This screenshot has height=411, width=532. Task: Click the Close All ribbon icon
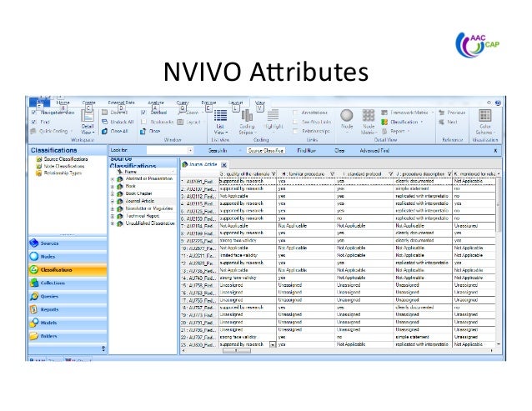(105, 131)
